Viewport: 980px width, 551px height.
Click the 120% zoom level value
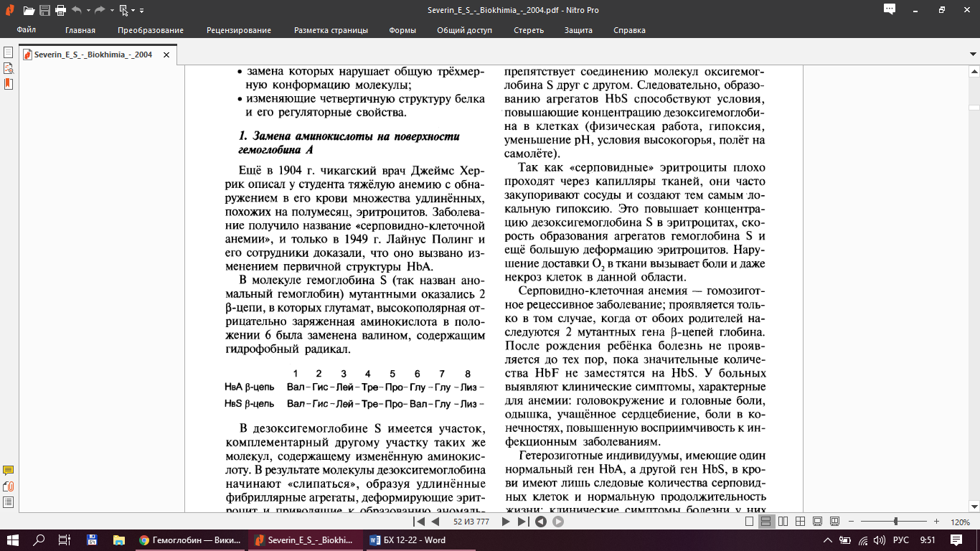click(960, 522)
